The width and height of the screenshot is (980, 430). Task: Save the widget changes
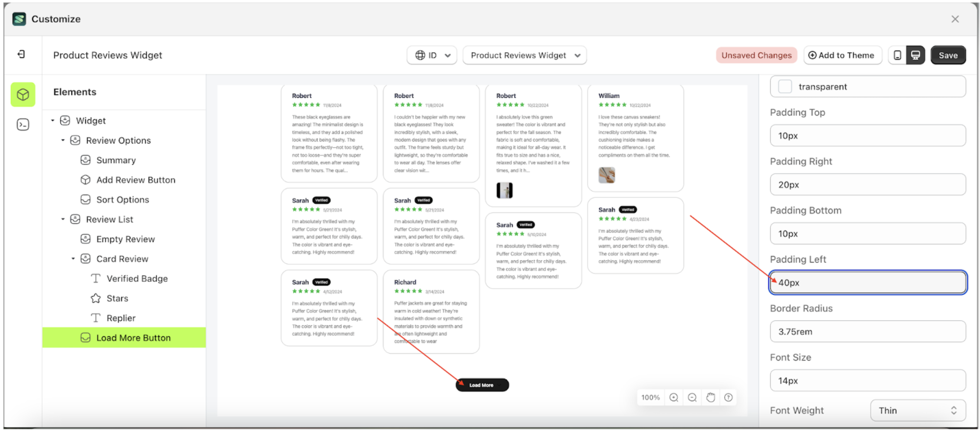[x=948, y=55]
